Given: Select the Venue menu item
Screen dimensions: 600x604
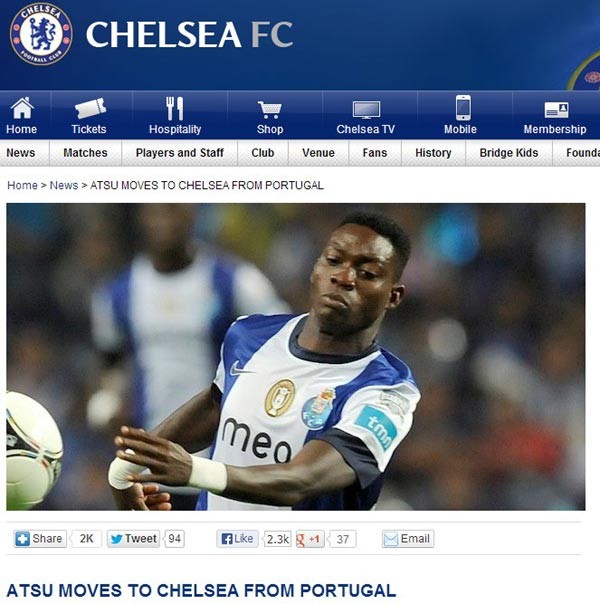Looking at the screenshot, I should (x=318, y=153).
